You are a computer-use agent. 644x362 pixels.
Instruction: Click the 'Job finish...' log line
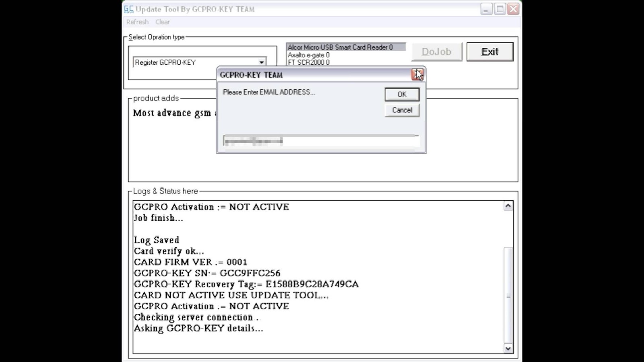(159, 218)
